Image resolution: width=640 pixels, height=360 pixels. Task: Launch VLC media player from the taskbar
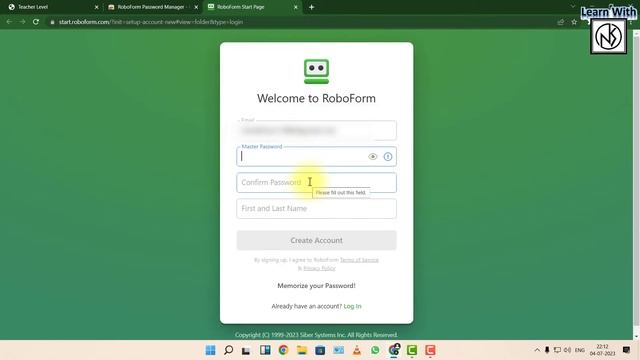pyautogui.click(x=357, y=350)
